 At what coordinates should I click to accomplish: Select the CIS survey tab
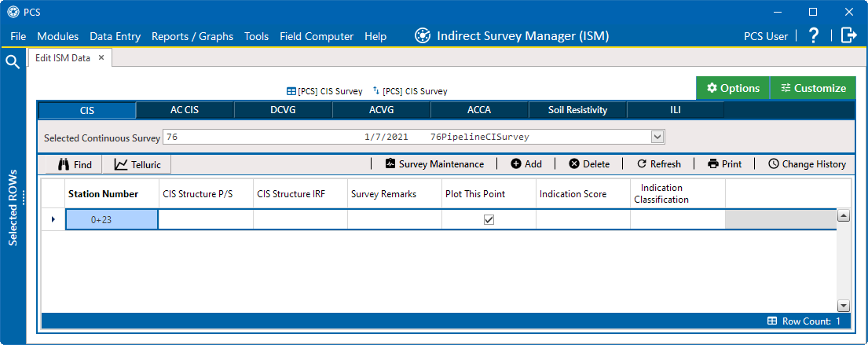[87, 110]
